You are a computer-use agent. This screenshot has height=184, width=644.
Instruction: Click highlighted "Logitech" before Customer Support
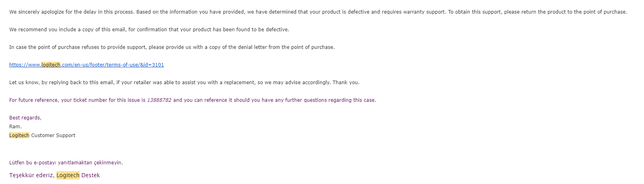19,135
